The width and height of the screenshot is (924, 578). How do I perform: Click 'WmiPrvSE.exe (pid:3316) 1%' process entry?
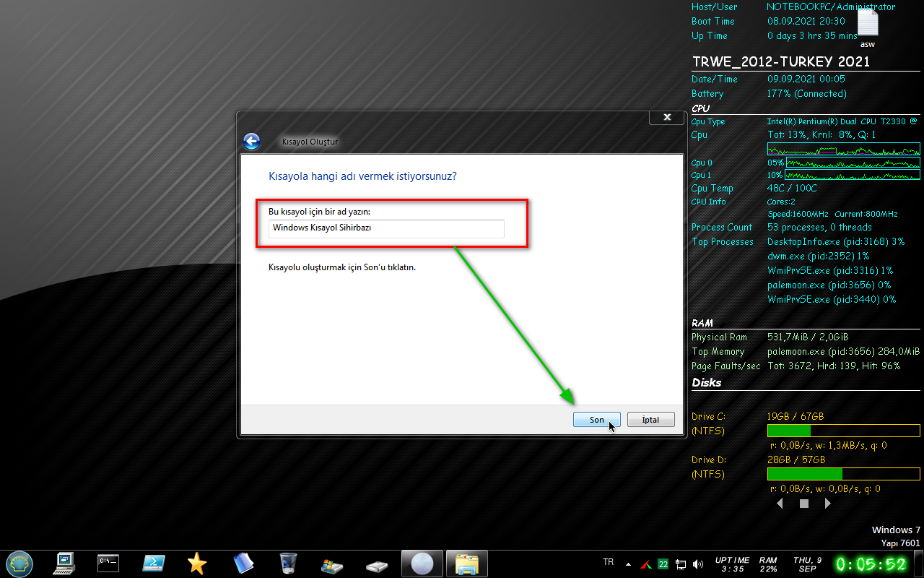(x=830, y=270)
